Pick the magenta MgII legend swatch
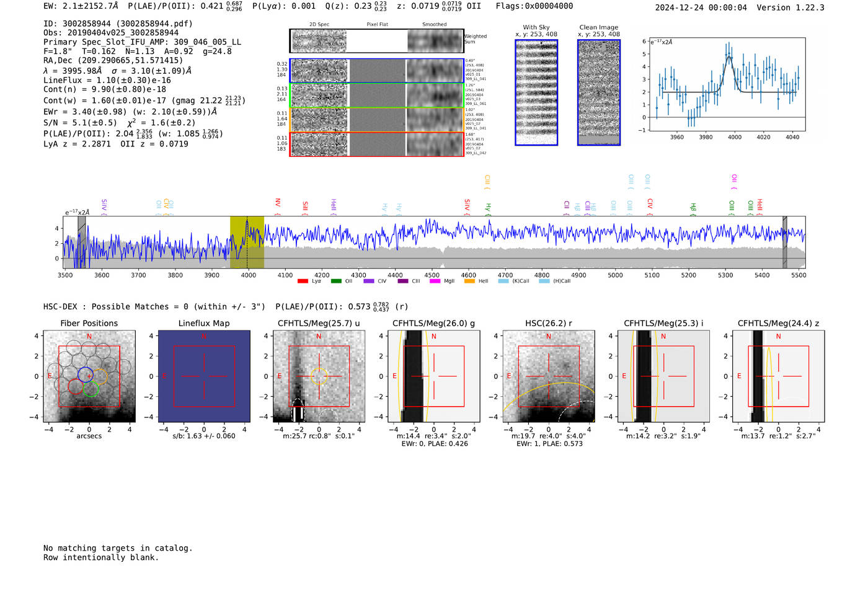This screenshot has height=591, width=868. point(435,281)
